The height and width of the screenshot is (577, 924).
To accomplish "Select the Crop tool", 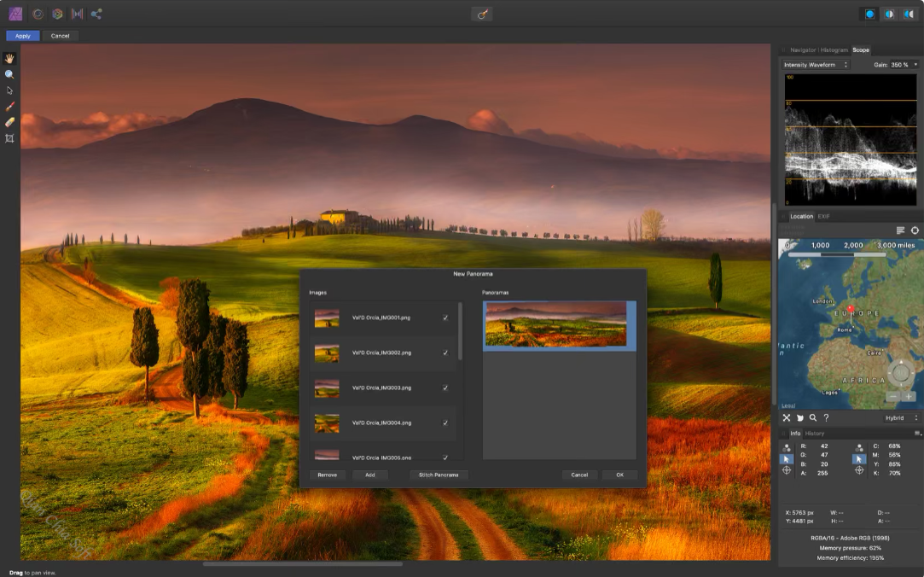I will click(x=9, y=138).
